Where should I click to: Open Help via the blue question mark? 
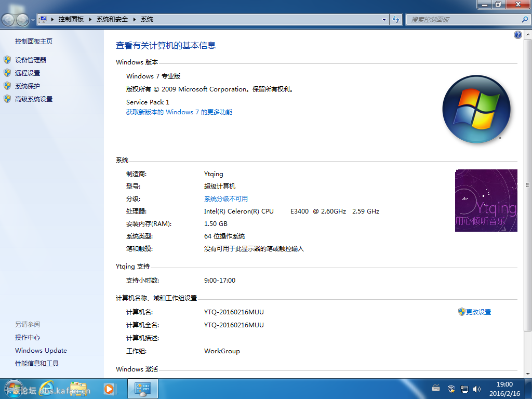pos(518,35)
